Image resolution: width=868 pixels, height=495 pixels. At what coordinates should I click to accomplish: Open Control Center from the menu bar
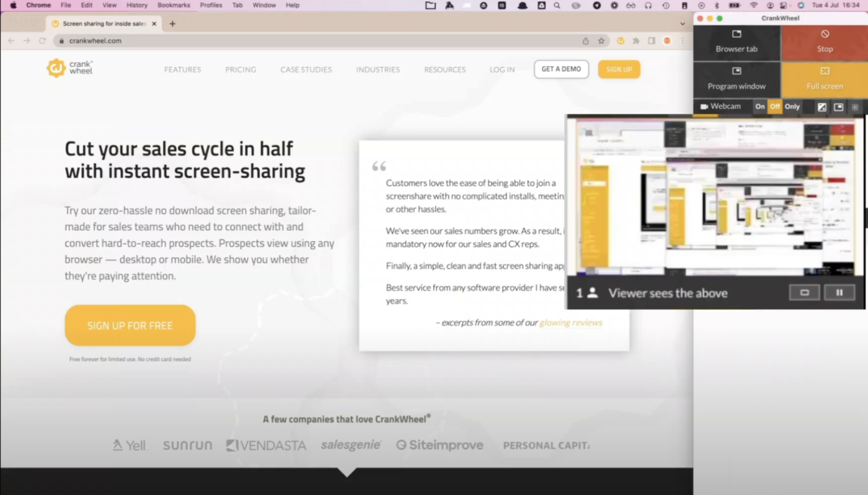point(784,5)
